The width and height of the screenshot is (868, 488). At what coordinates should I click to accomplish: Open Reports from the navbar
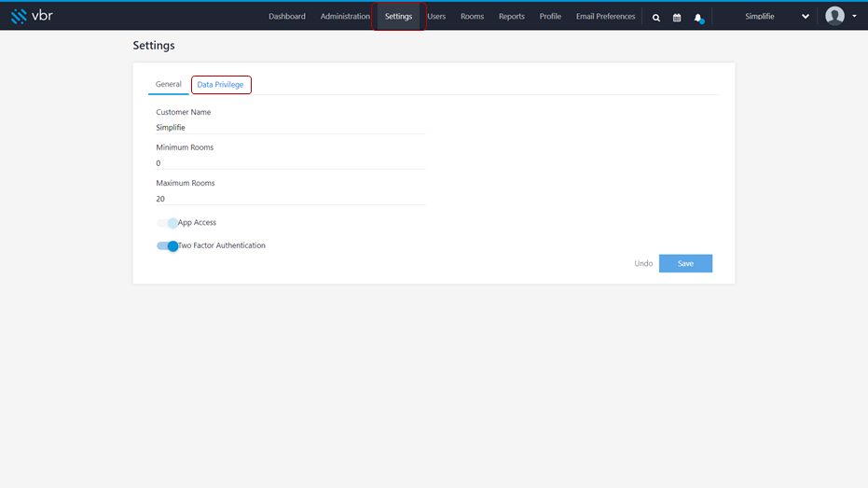tap(512, 16)
